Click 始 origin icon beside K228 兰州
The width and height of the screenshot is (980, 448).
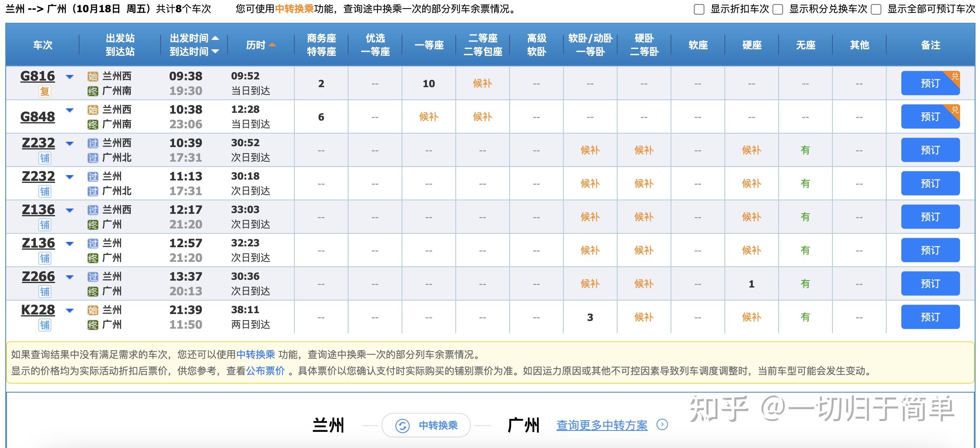(93, 310)
